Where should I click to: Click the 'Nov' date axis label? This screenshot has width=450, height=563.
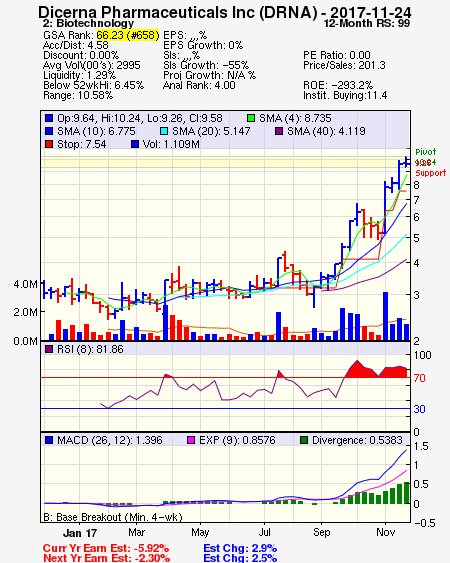coord(385,532)
